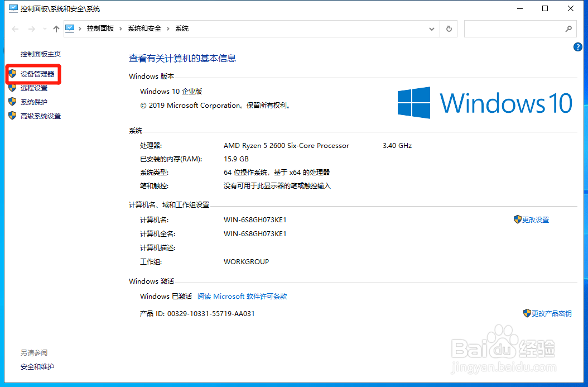This screenshot has width=588, height=387.
Task: Open System protection (系统保护) link
Action: (34, 102)
